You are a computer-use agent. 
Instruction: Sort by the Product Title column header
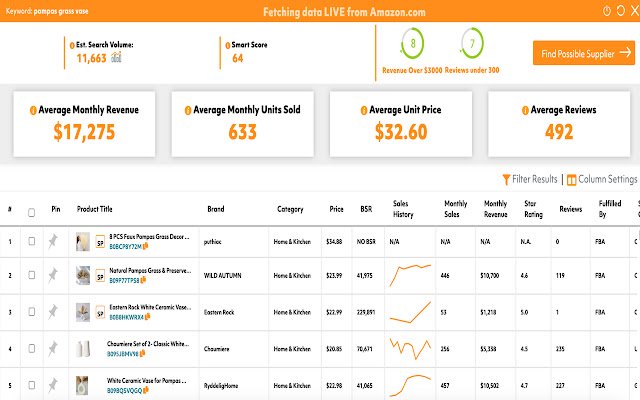click(x=94, y=209)
